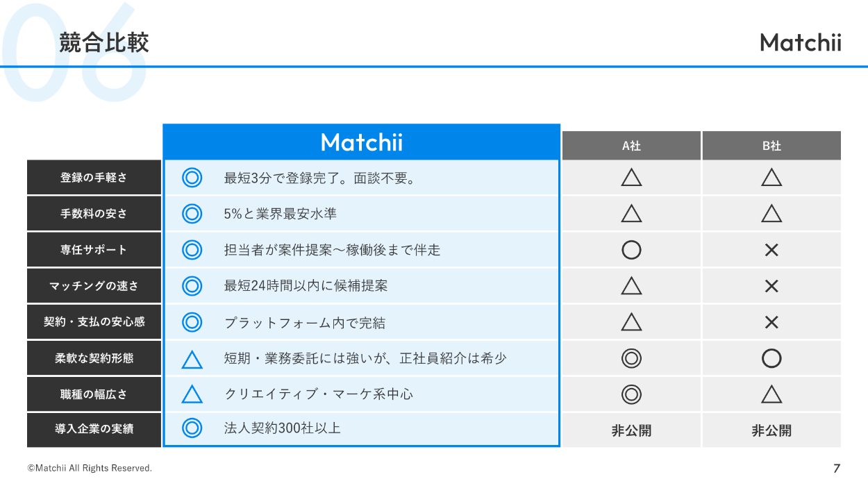
Task: Click B社's X mark for マッチングの速さ
Action: 771,286
